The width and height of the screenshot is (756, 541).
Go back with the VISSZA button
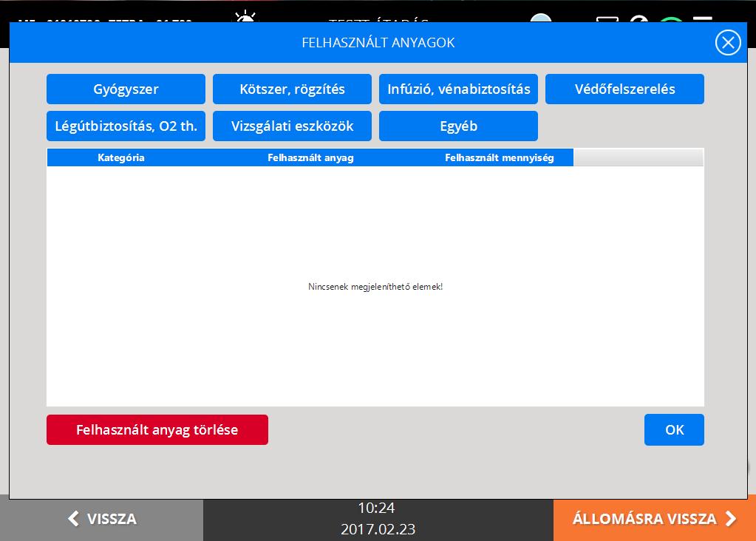pyautogui.click(x=102, y=520)
